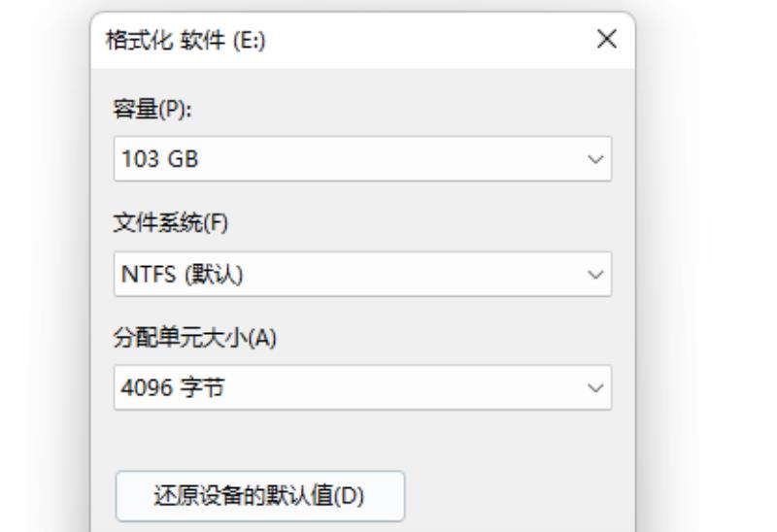This screenshot has width=777, height=532.
Task: Click 还原设备的默认值(D) button
Action: tap(260, 496)
